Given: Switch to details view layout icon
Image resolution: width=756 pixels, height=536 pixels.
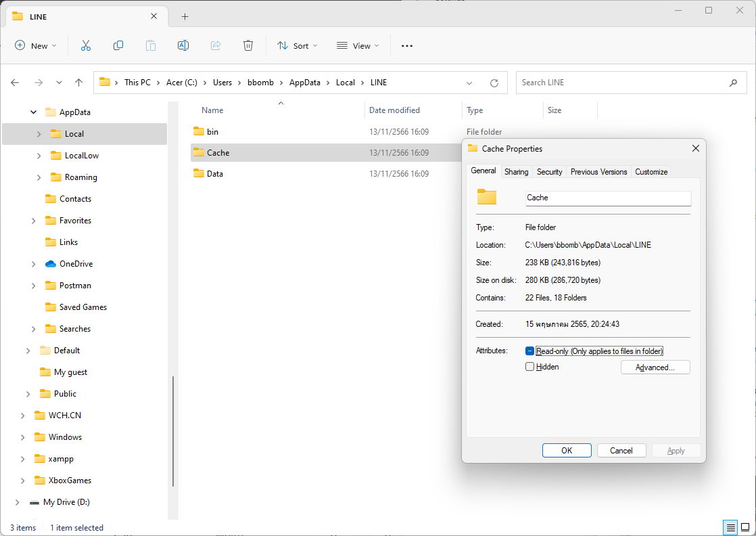Looking at the screenshot, I should (730, 527).
